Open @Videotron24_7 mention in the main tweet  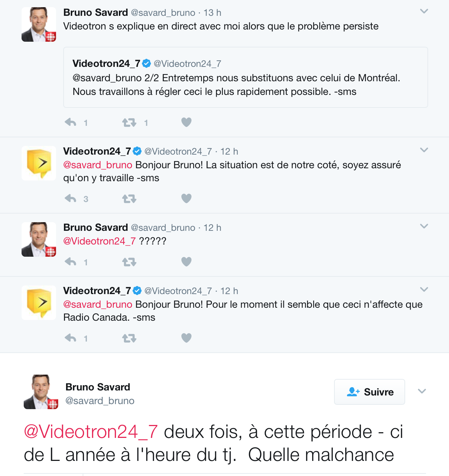[91, 431]
